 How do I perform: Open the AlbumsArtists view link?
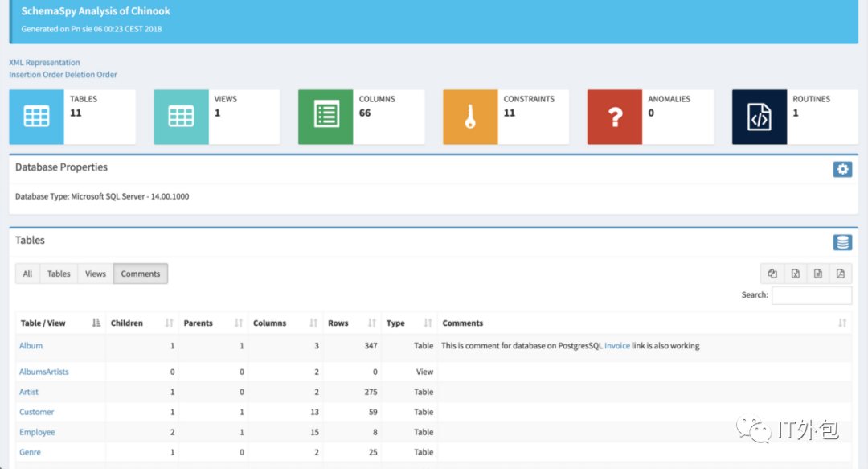pos(43,372)
